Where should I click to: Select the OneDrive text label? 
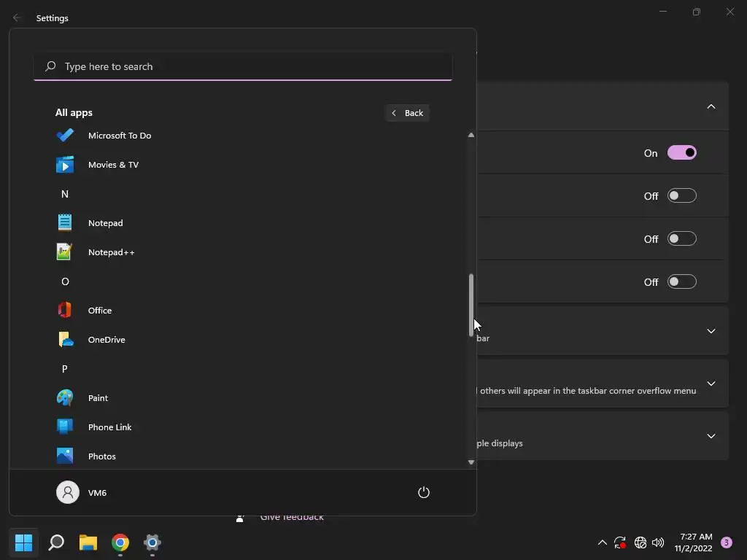click(x=107, y=340)
